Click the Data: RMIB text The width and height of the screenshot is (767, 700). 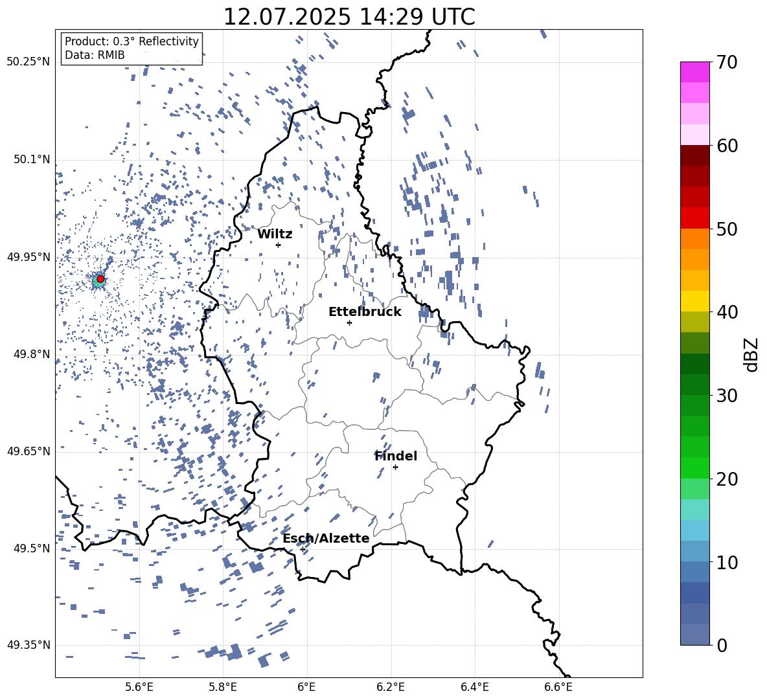pyautogui.click(x=95, y=55)
